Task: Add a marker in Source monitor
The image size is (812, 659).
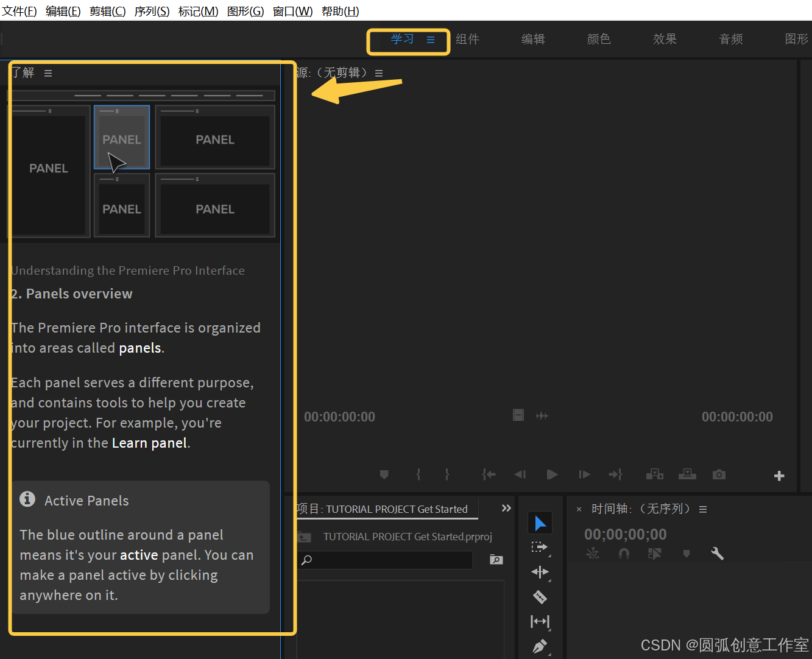Action: pyautogui.click(x=384, y=474)
